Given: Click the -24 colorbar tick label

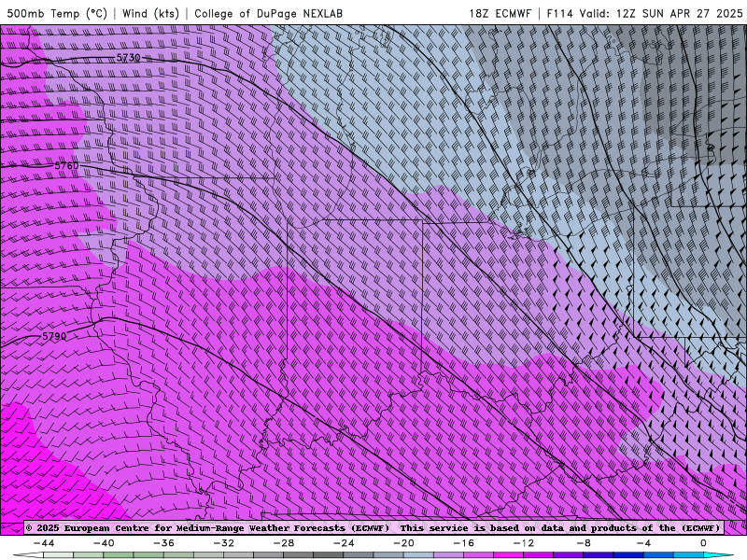Looking at the screenshot, I should (344, 543).
